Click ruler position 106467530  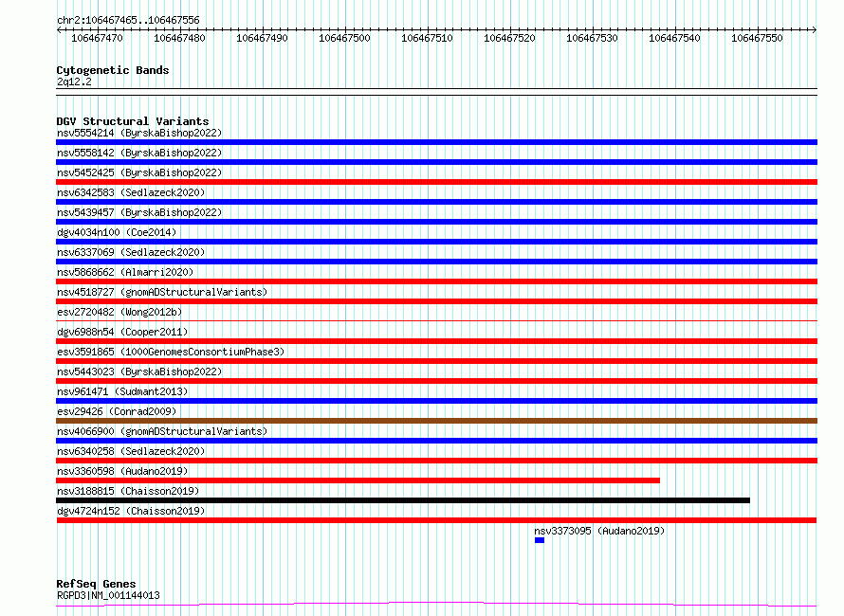pos(592,38)
